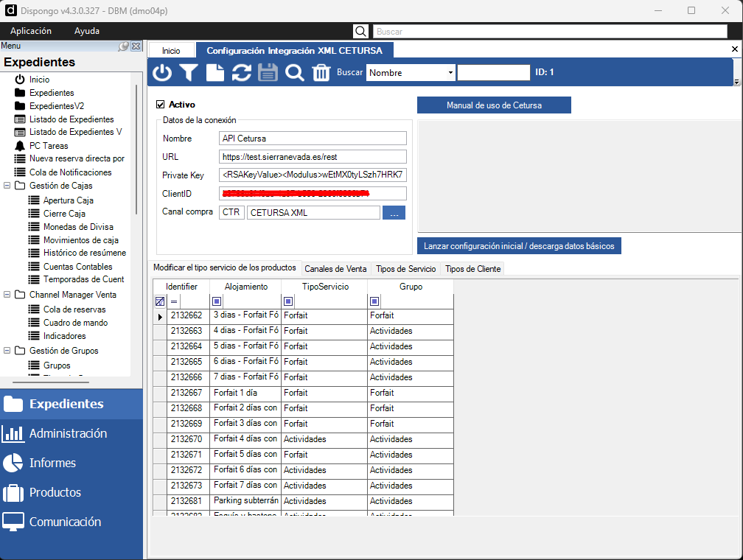The height and width of the screenshot is (560, 743).
Task: Switch to Tipos de Cliente tab
Action: click(472, 269)
